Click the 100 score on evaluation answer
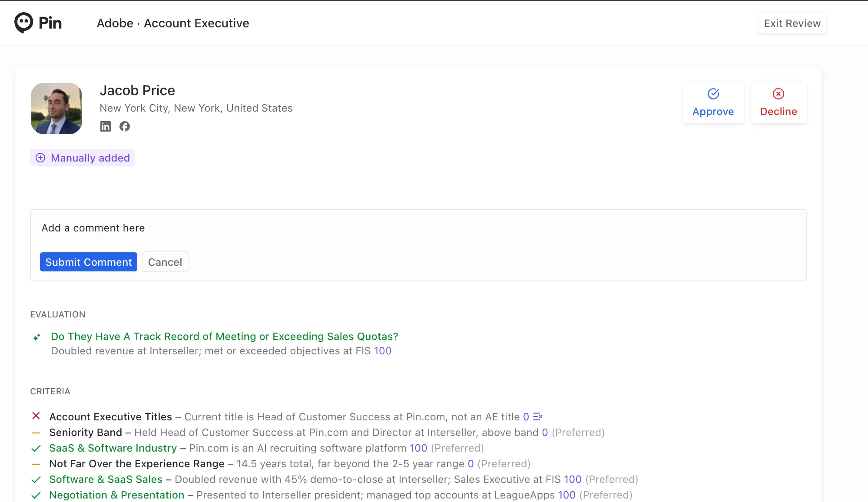The image size is (868, 502). (x=383, y=351)
